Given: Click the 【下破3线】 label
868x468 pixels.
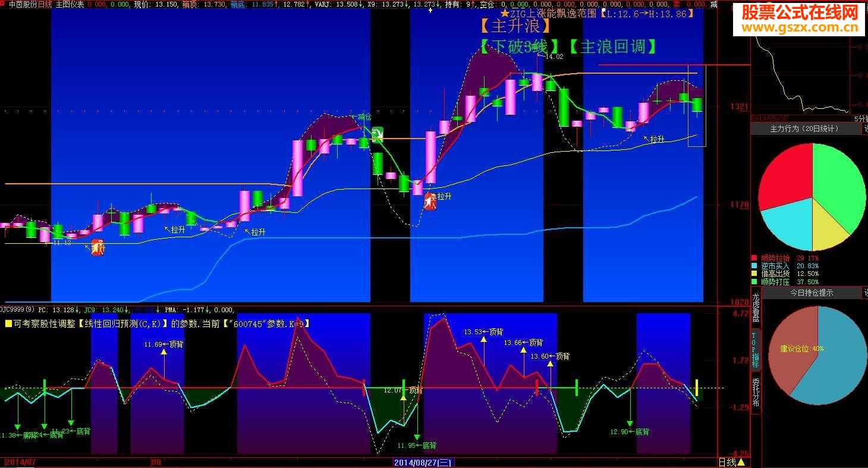Looking at the screenshot, I should [520, 46].
